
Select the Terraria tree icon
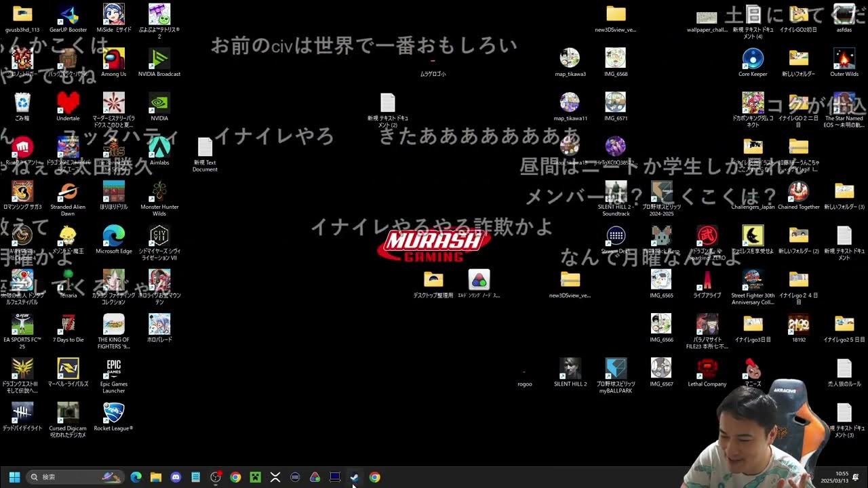68,280
